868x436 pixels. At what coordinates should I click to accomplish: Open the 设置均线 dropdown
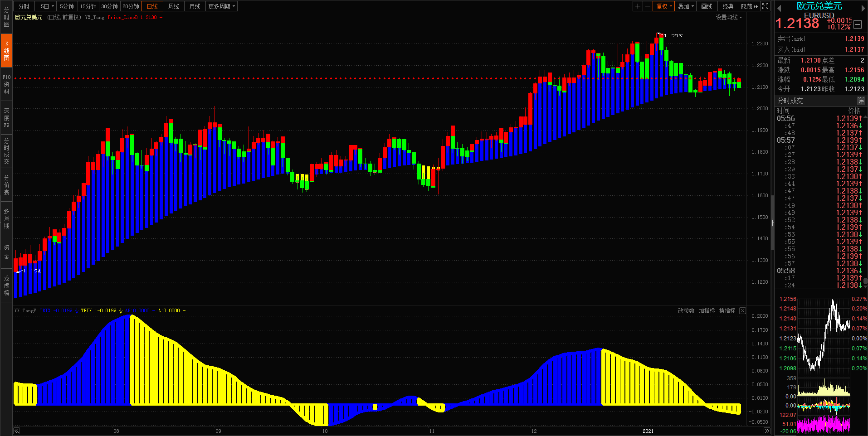coord(729,17)
